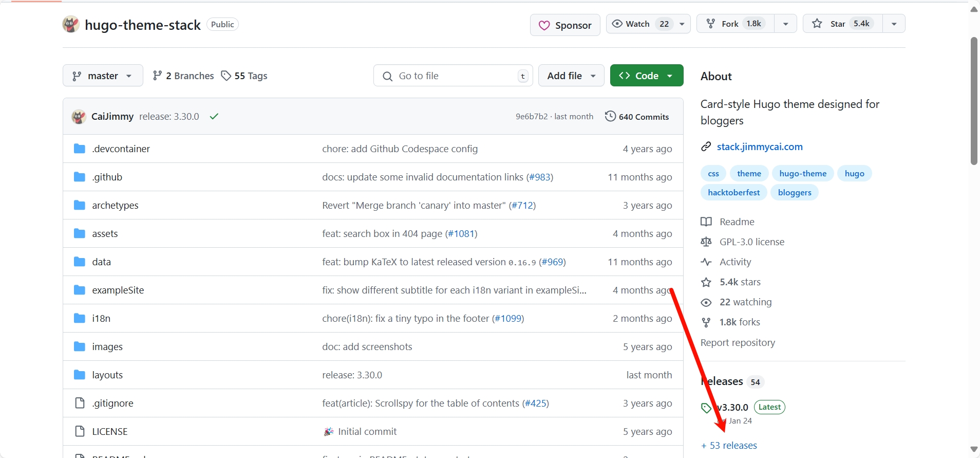Click the repository owner avatar icon

[71, 24]
